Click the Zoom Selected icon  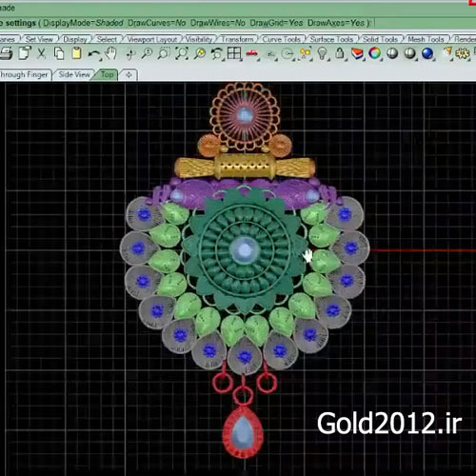(200, 53)
